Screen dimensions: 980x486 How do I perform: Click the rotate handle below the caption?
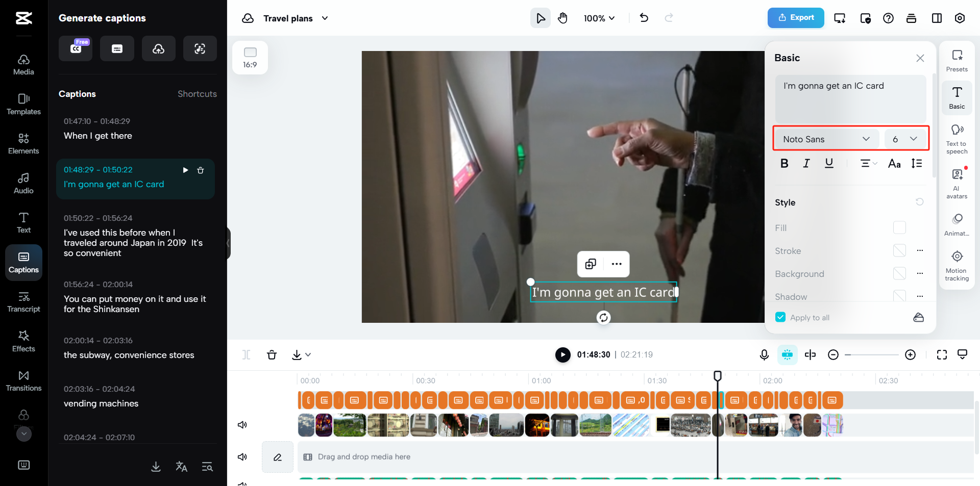click(603, 318)
